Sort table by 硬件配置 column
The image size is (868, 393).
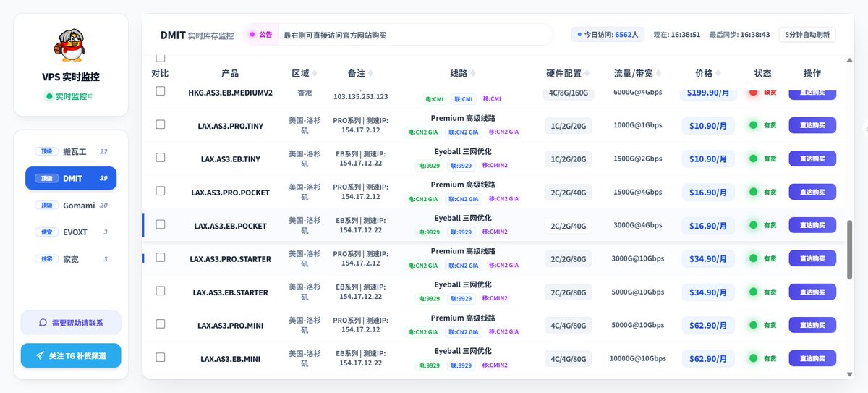pyautogui.click(x=568, y=73)
